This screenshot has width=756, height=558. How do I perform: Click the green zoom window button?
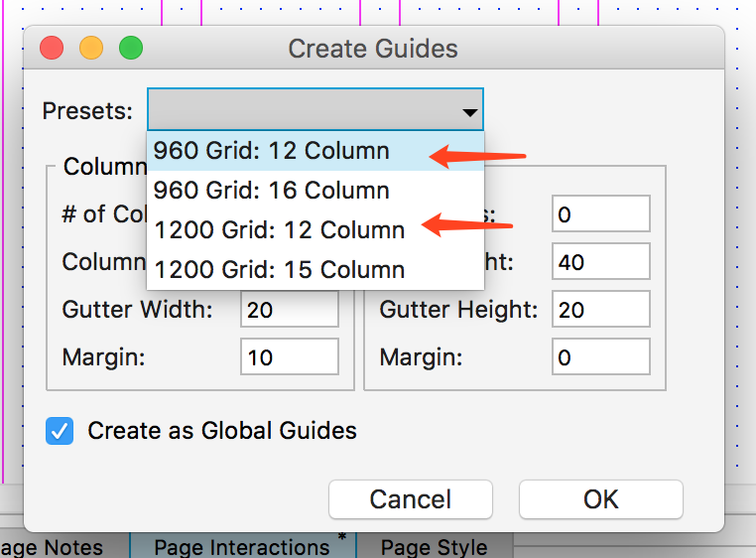[x=131, y=48]
